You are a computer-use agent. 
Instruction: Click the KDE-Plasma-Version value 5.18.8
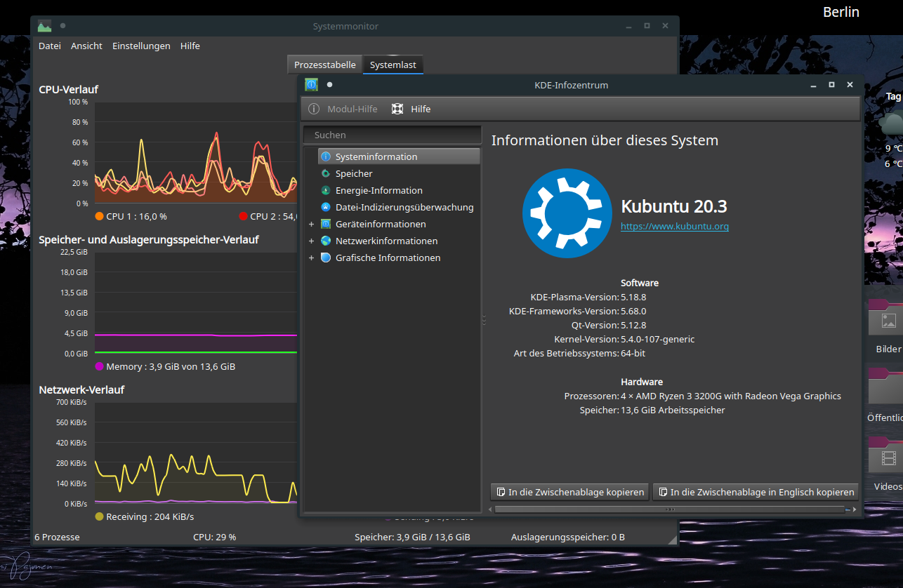click(x=633, y=297)
